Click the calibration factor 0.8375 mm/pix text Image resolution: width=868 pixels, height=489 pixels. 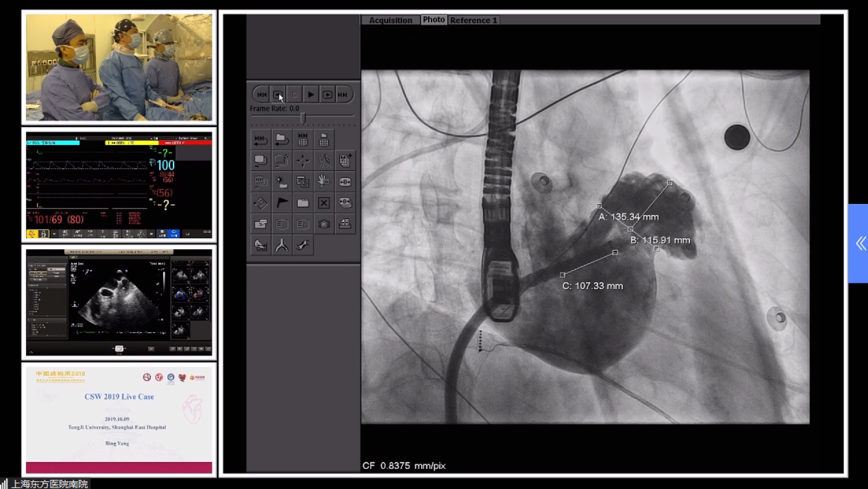click(404, 466)
